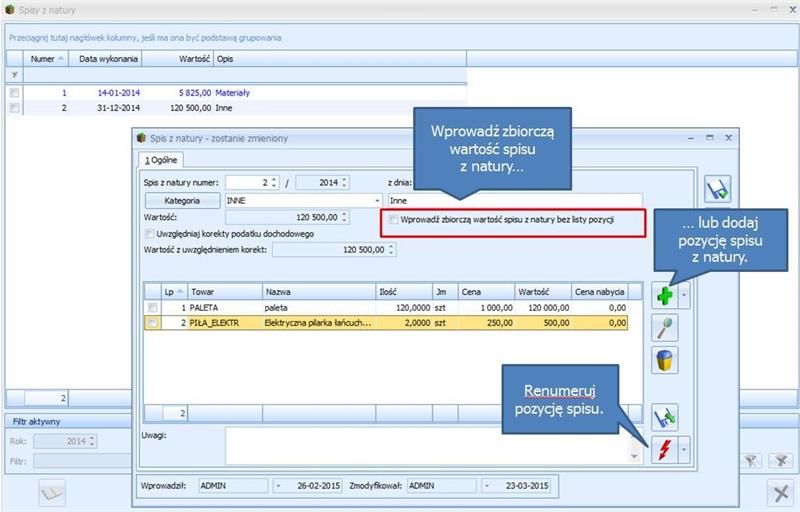Check the PALETA row checkbox
This screenshot has width=800, height=512.
153,308
